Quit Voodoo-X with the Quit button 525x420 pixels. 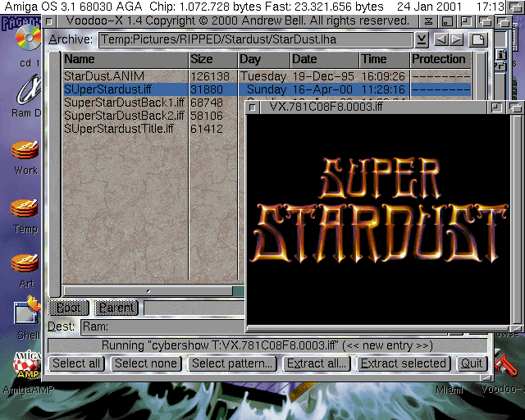click(x=472, y=363)
